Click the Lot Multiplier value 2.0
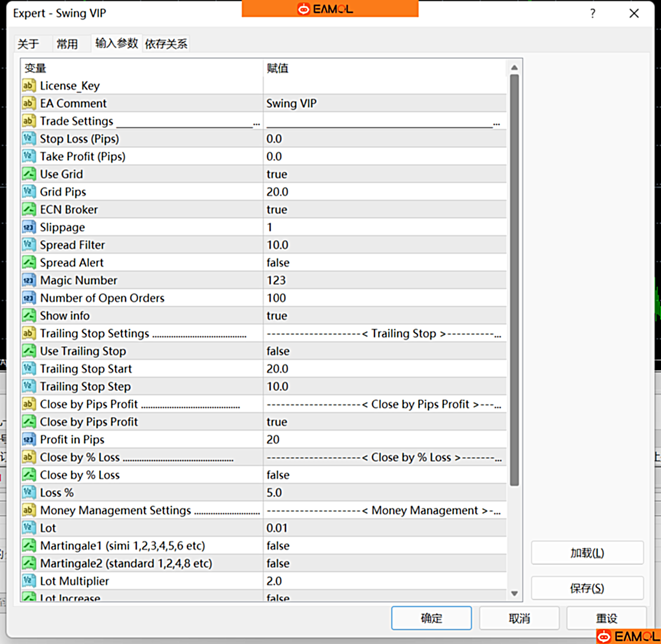Image resolution: width=661 pixels, height=644 pixels. pyautogui.click(x=274, y=581)
